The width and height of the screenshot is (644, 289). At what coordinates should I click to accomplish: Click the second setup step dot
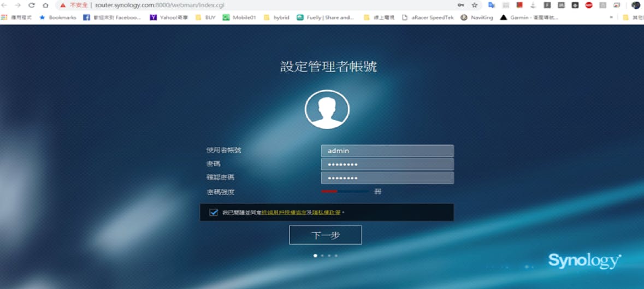click(322, 255)
